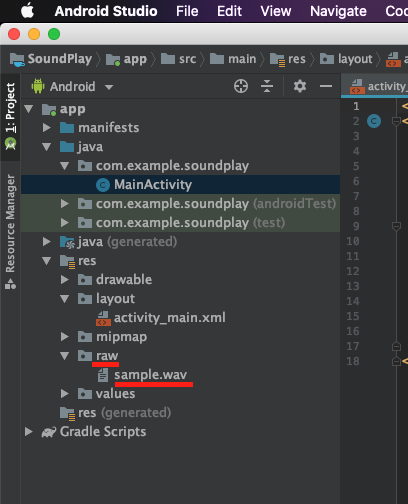Expand the mipmap folder
The width and height of the screenshot is (408, 504).
point(65,337)
